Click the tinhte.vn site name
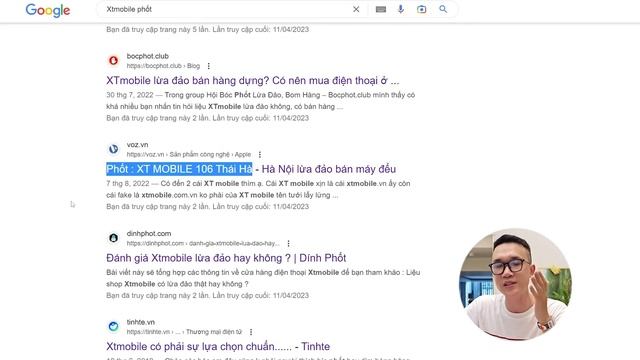 (x=141, y=322)
